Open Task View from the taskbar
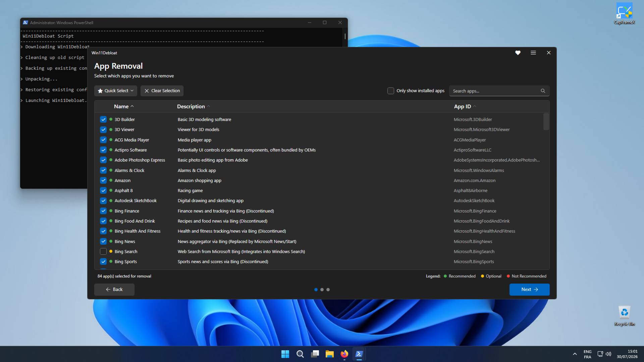The image size is (644, 362). point(315,354)
